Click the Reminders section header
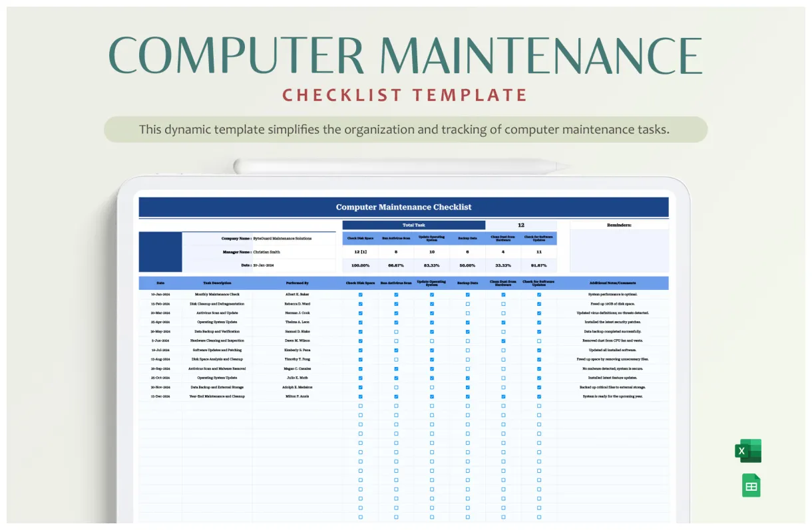 (x=618, y=224)
